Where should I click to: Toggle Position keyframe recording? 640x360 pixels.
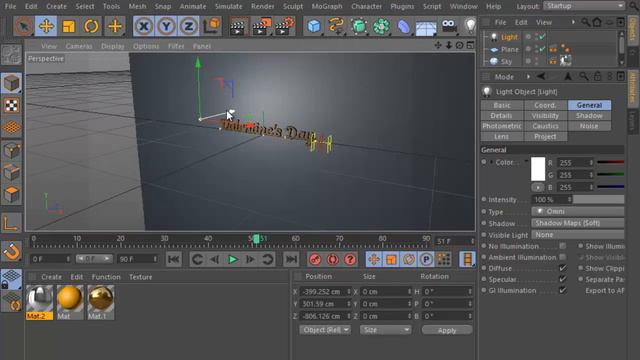pyautogui.click(x=373, y=260)
